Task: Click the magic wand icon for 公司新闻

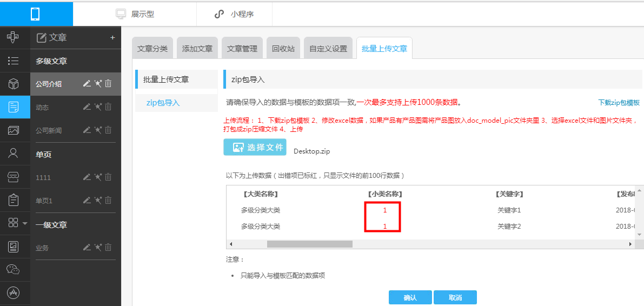Action: tap(98, 130)
